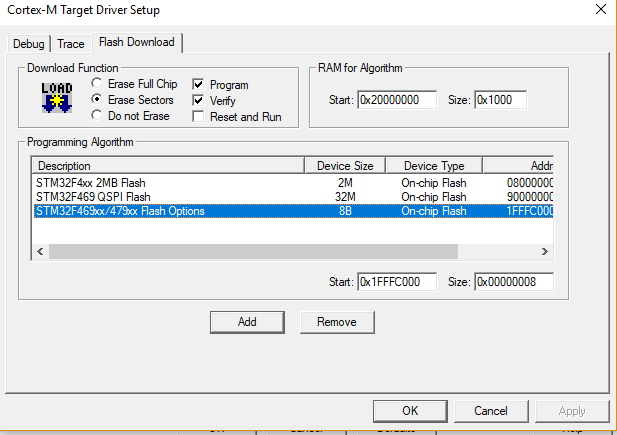Viewport: 617px width, 435px height.
Task: Select the STM32F469 QSPI Flash row
Action: [294, 197]
